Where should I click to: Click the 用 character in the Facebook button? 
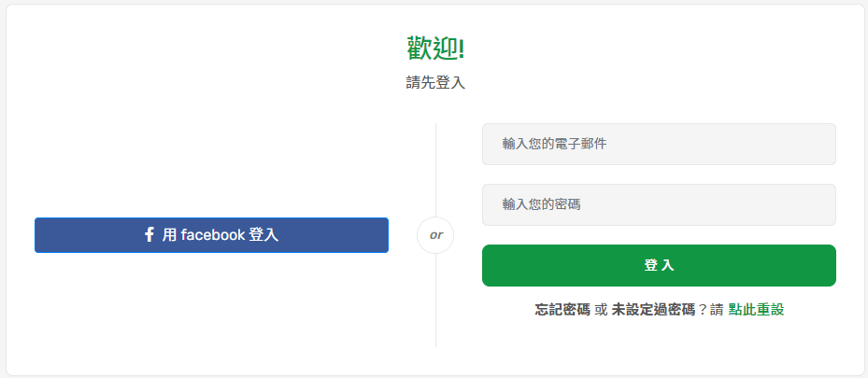(x=169, y=235)
